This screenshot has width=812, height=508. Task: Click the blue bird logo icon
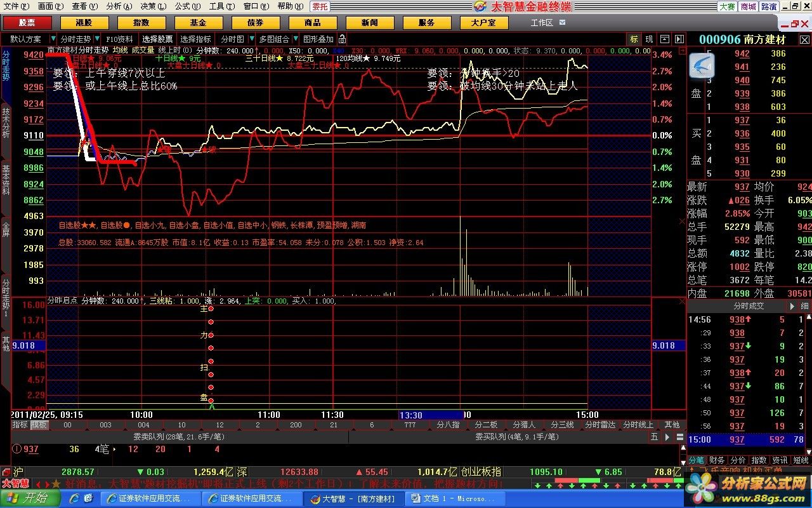pos(702,65)
